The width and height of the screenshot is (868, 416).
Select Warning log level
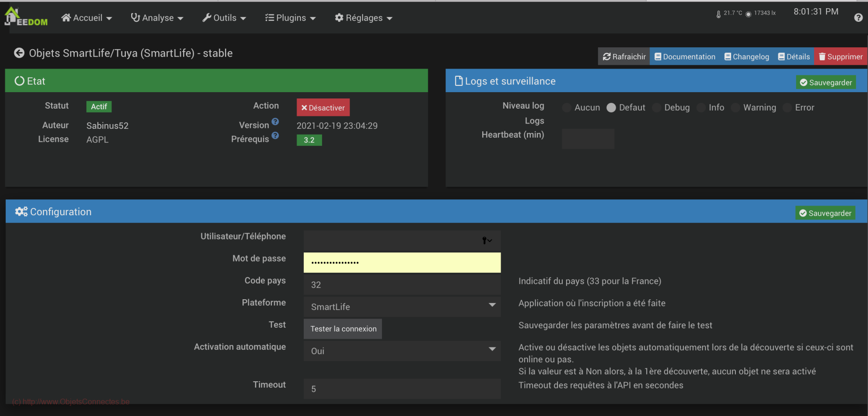tap(736, 108)
